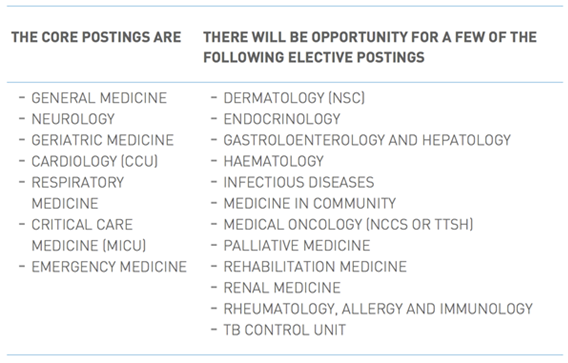The height and width of the screenshot is (363, 568).
Task: Click Geriatric Medicine entry
Action: click(103, 140)
